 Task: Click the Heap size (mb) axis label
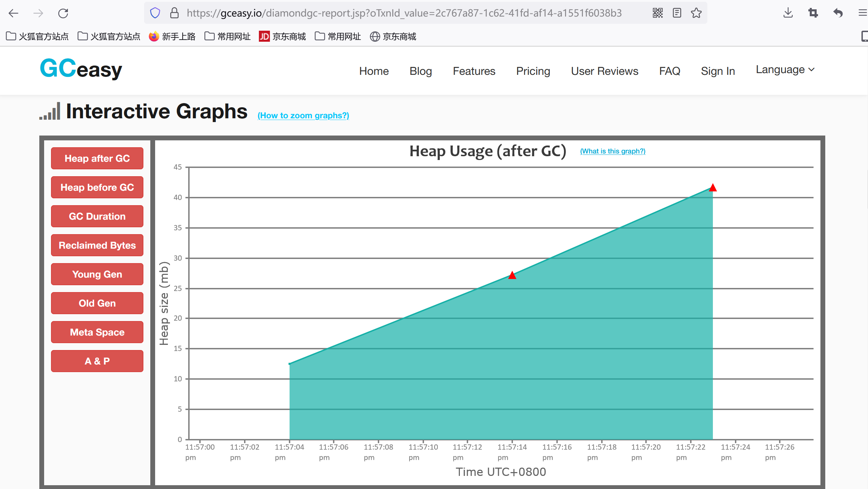point(164,303)
